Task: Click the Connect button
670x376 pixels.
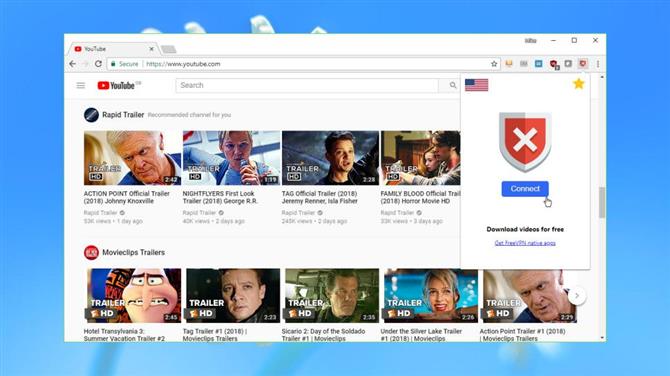Action: pos(525,189)
